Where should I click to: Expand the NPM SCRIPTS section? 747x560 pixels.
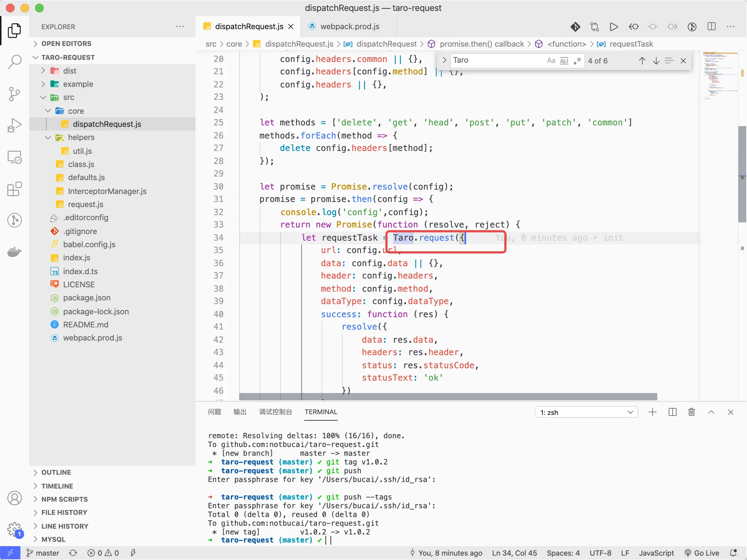point(64,499)
